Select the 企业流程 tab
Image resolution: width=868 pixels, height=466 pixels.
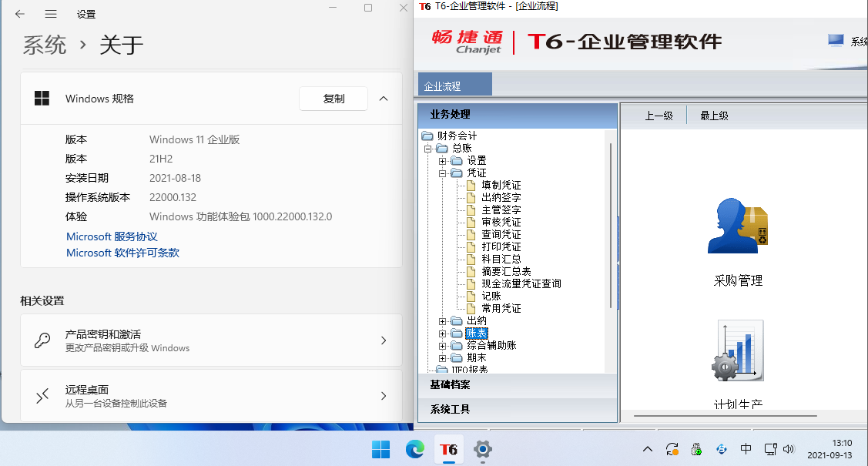pos(454,85)
